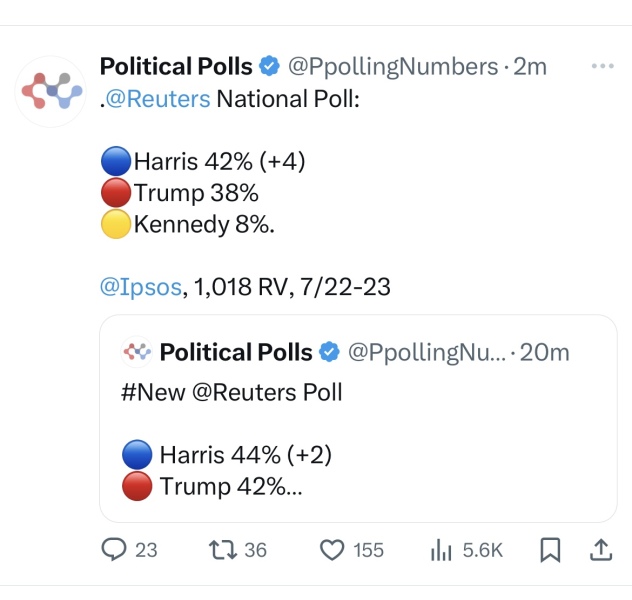Click the verified badge on main tweet
The height and width of the screenshot is (600, 632).
point(269,67)
